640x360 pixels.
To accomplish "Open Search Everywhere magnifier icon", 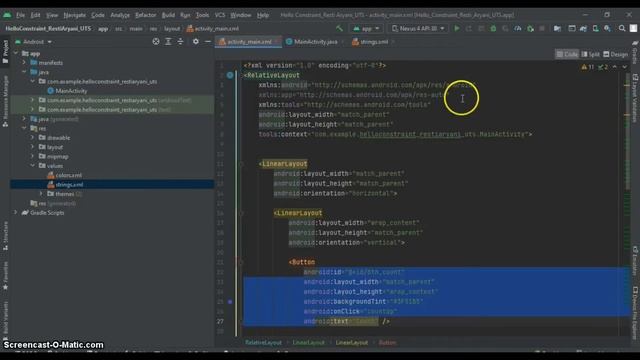I will (622, 29).
